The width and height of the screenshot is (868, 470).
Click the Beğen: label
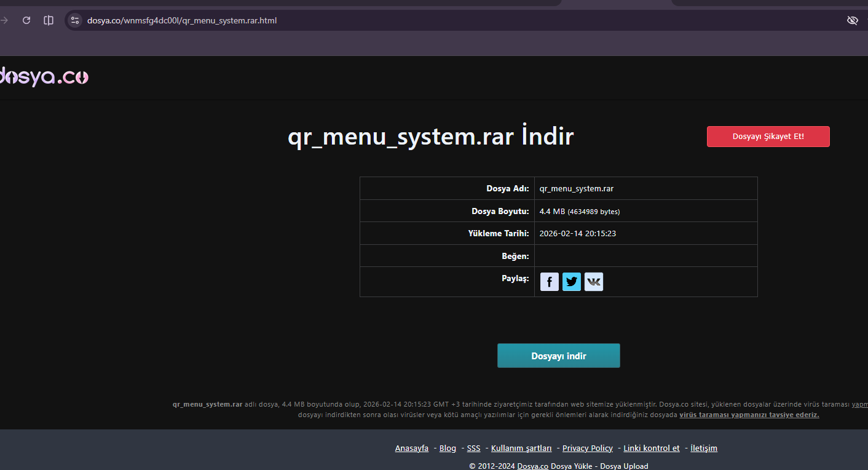(x=515, y=255)
